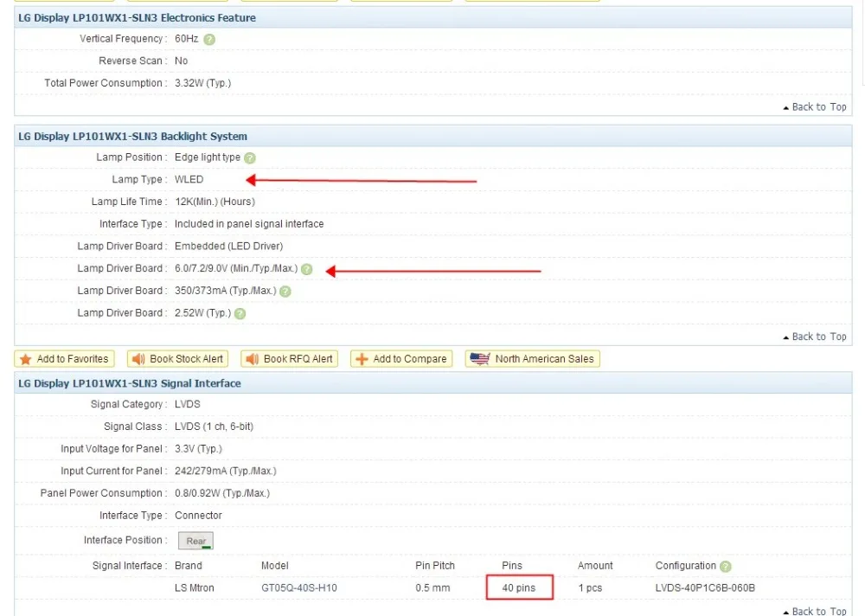Click Back to Top in Electronics Feature section
This screenshot has height=616, width=865.
pos(815,107)
